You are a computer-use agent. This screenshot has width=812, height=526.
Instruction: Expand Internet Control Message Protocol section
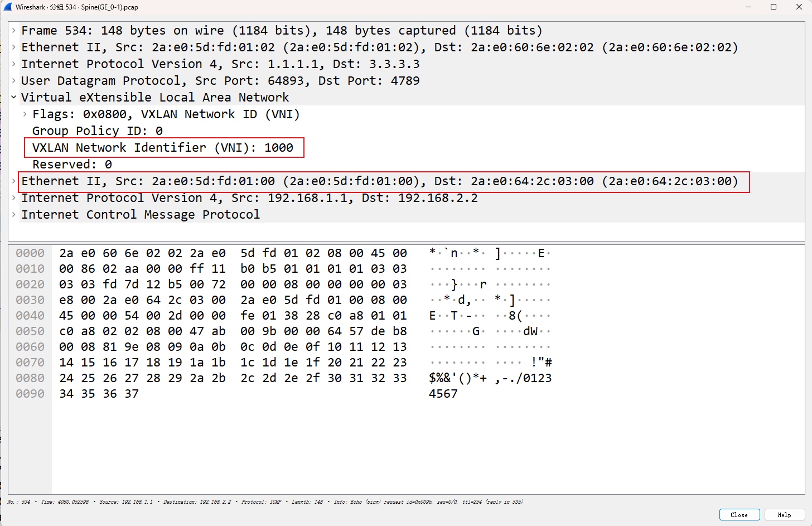pos(13,214)
